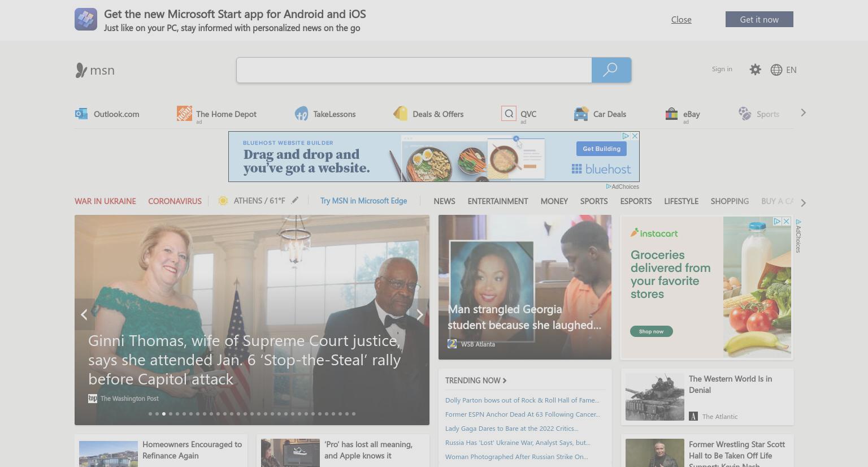Go to previous slide in carousel

coord(84,314)
